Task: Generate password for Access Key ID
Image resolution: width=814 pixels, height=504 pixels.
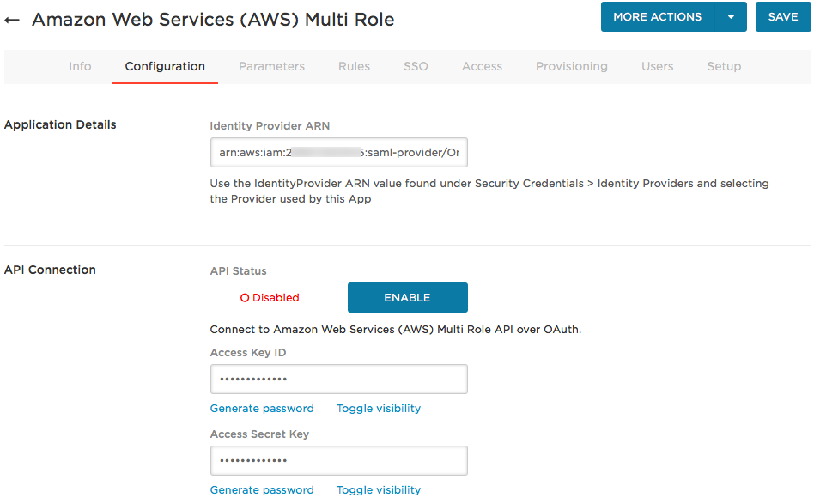Action: click(262, 409)
